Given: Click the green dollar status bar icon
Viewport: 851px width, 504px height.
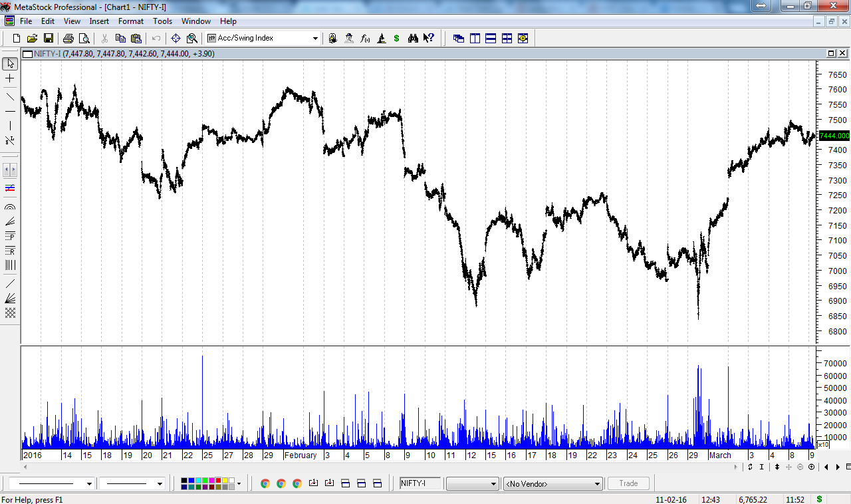Looking at the screenshot, I should (819, 499).
